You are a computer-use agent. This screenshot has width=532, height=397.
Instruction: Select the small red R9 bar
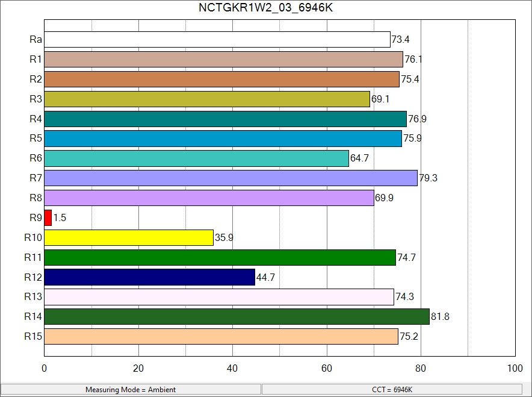click(48, 217)
